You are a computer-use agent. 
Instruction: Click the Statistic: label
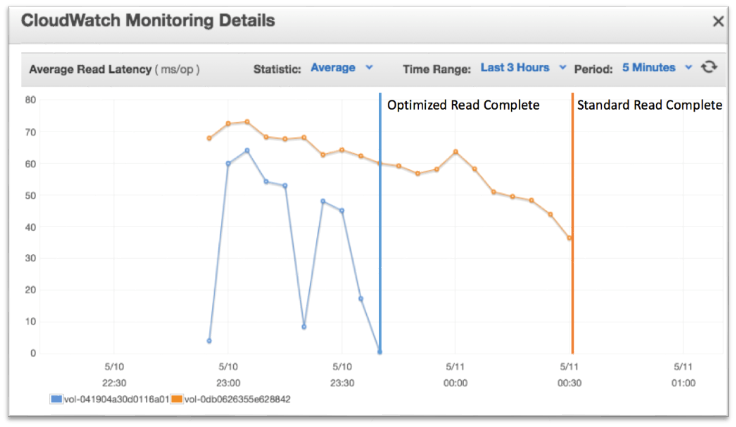pos(277,69)
